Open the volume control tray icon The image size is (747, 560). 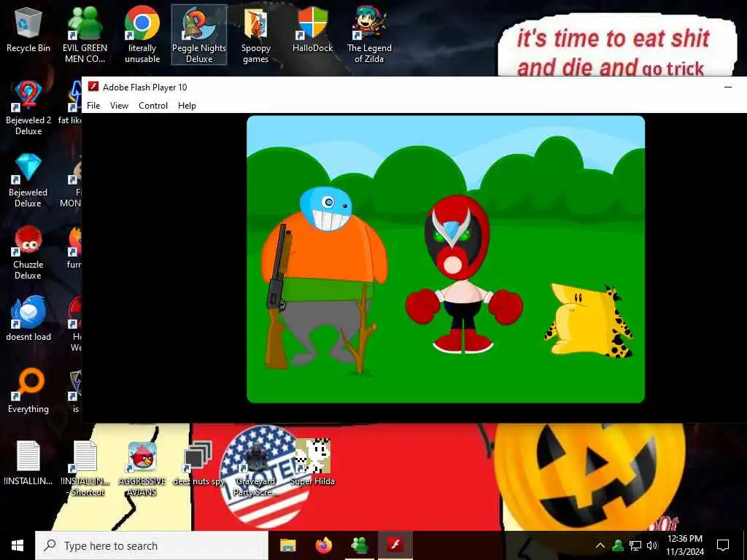click(652, 545)
